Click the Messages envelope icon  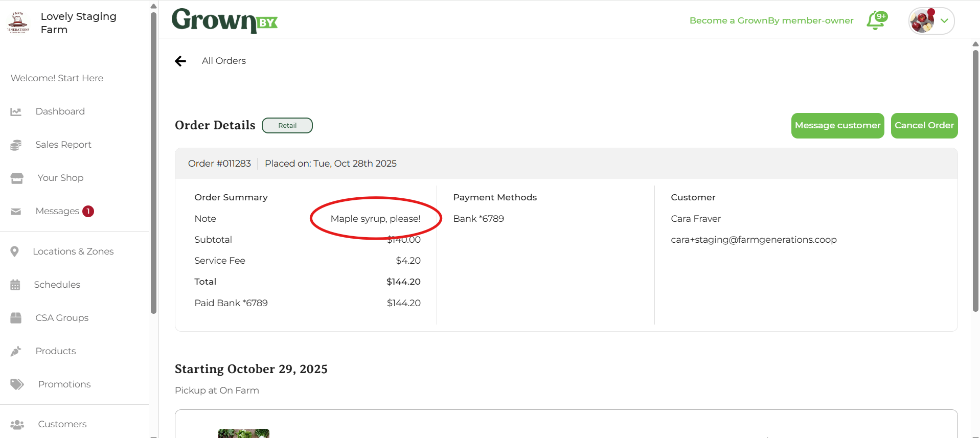point(16,212)
